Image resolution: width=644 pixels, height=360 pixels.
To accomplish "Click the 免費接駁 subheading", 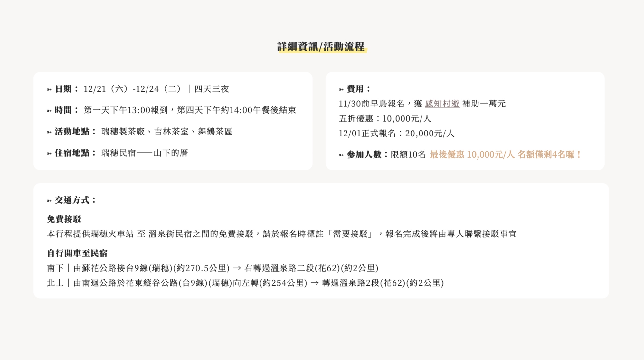I will pos(64,219).
